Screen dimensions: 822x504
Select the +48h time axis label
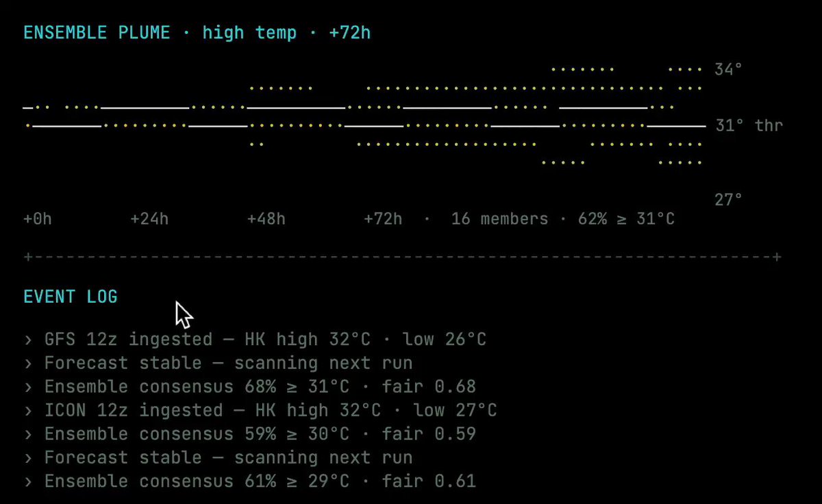266,219
